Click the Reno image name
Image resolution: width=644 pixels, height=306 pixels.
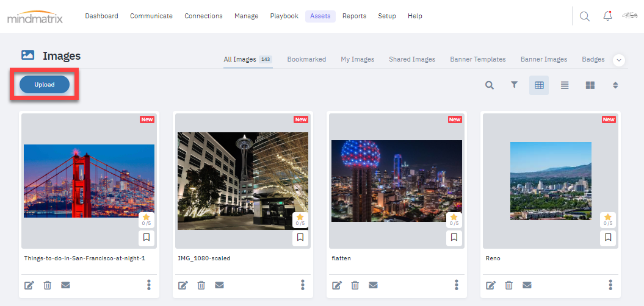point(493,258)
